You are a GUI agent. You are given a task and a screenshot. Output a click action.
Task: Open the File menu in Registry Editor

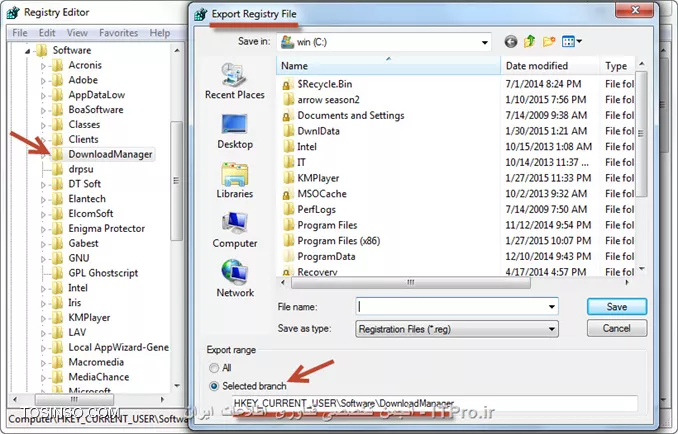(x=19, y=33)
